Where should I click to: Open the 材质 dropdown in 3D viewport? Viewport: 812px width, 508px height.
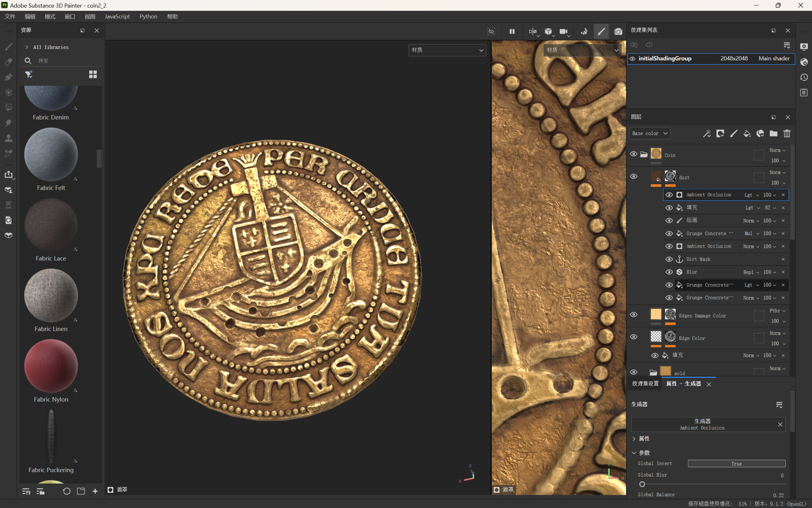click(447, 50)
